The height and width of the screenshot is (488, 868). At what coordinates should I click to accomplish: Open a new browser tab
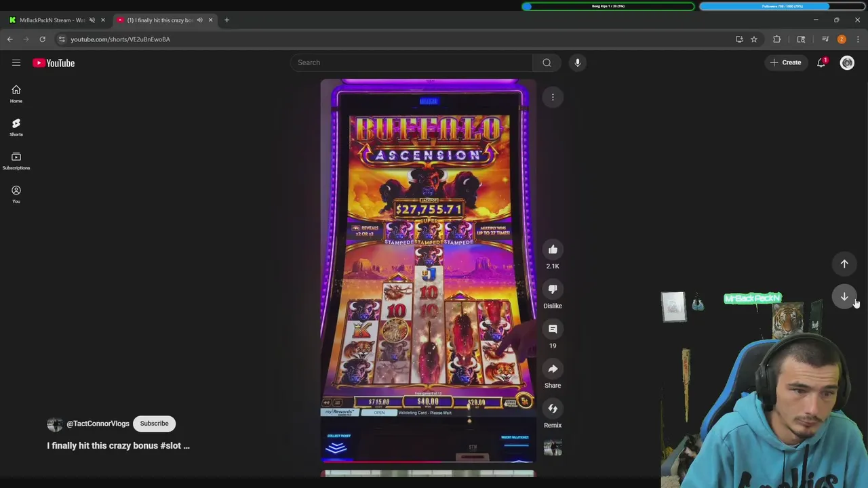coord(226,20)
